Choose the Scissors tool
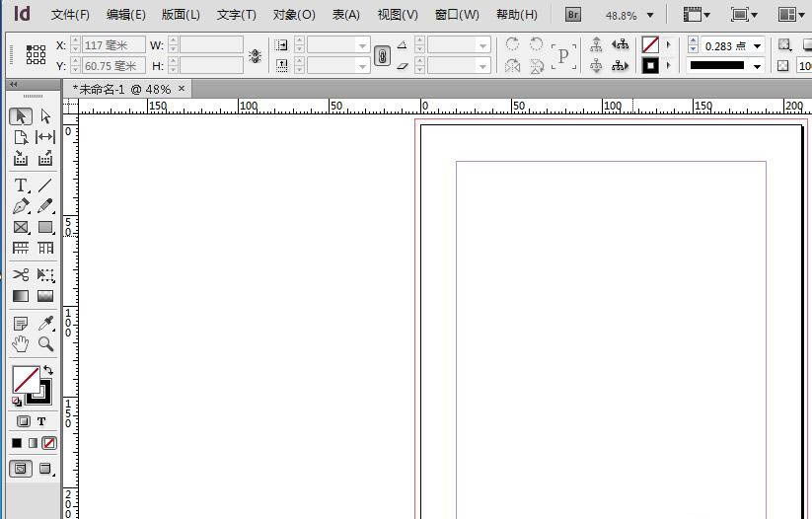The height and width of the screenshot is (519, 812). coord(21,274)
